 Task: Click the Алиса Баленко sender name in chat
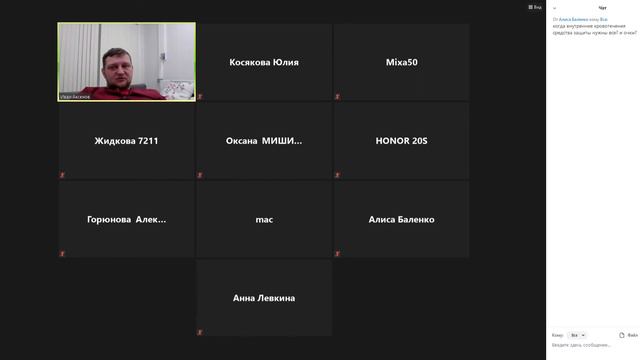573,19
